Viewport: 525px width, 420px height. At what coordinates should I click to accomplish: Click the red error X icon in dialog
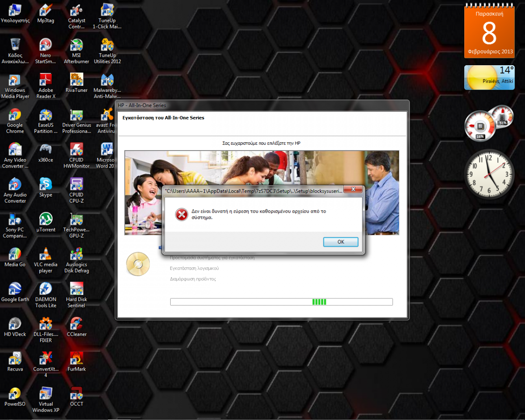pos(181,214)
